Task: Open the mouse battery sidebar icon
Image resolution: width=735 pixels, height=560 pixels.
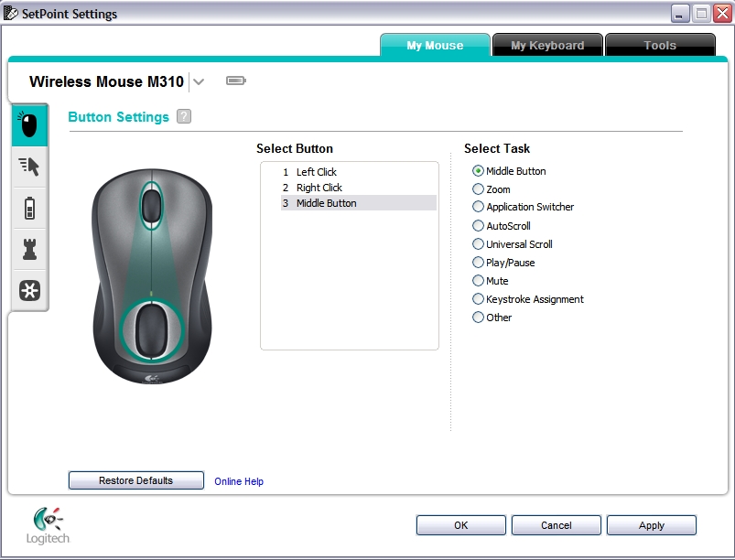Action: (29, 208)
